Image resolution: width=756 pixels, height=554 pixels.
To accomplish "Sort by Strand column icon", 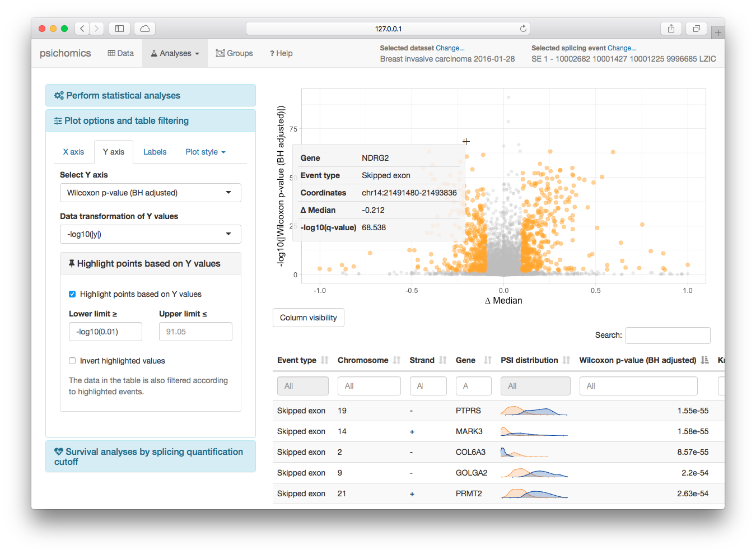I will point(443,360).
